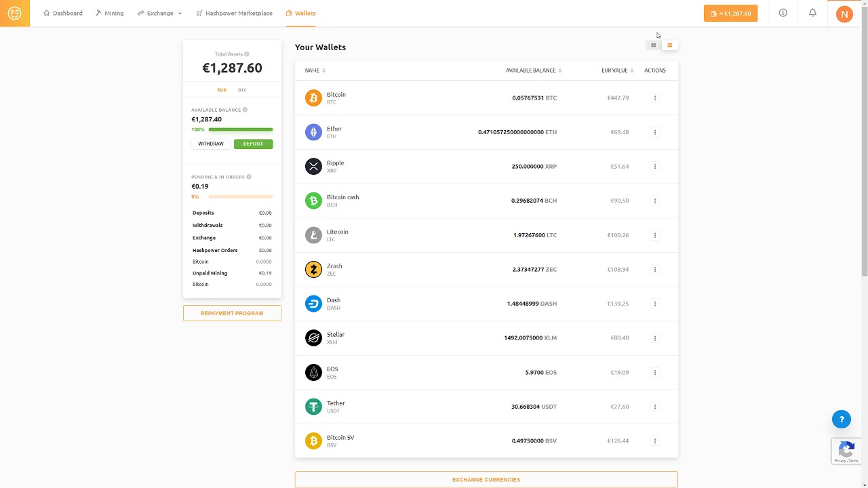Click the green available balance progress bar
The image size is (868, 488).
click(x=241, y=129)
